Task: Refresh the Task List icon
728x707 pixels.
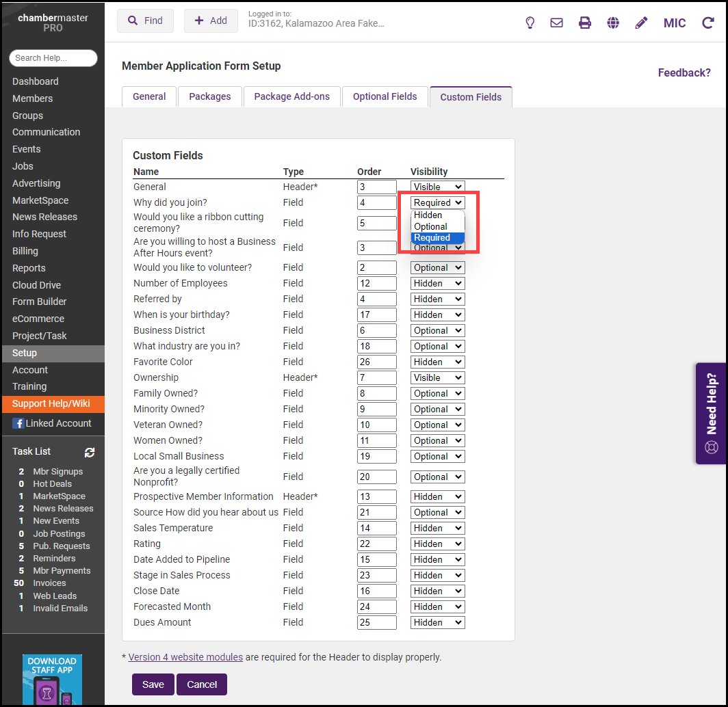Action: (x=90, y=452)
